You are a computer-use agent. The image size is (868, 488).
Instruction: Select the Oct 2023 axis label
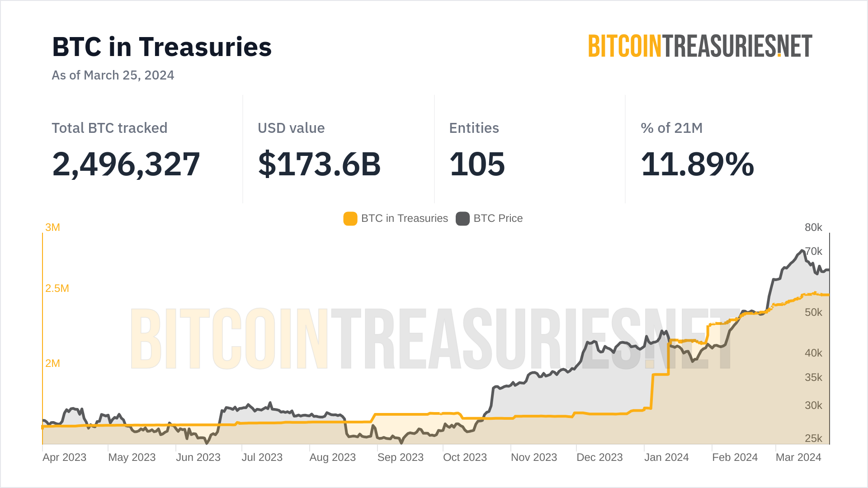click(x=465, y=457)
